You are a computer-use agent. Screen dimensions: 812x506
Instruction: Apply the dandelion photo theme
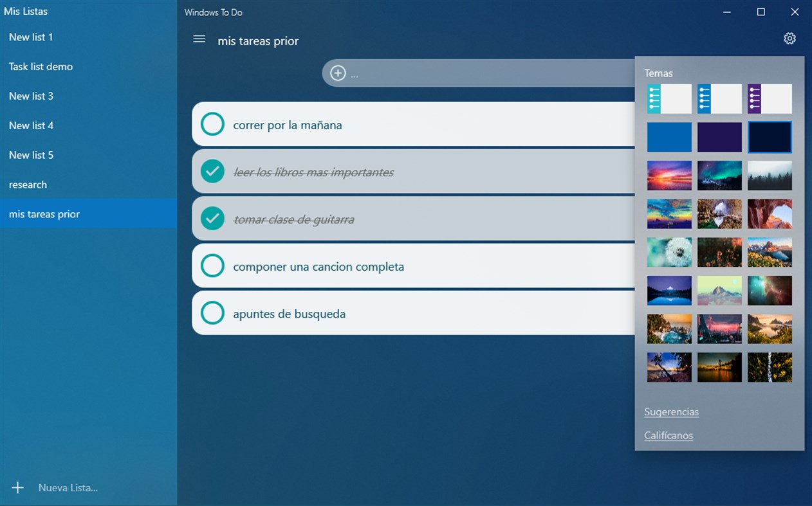tap(669, 252)
